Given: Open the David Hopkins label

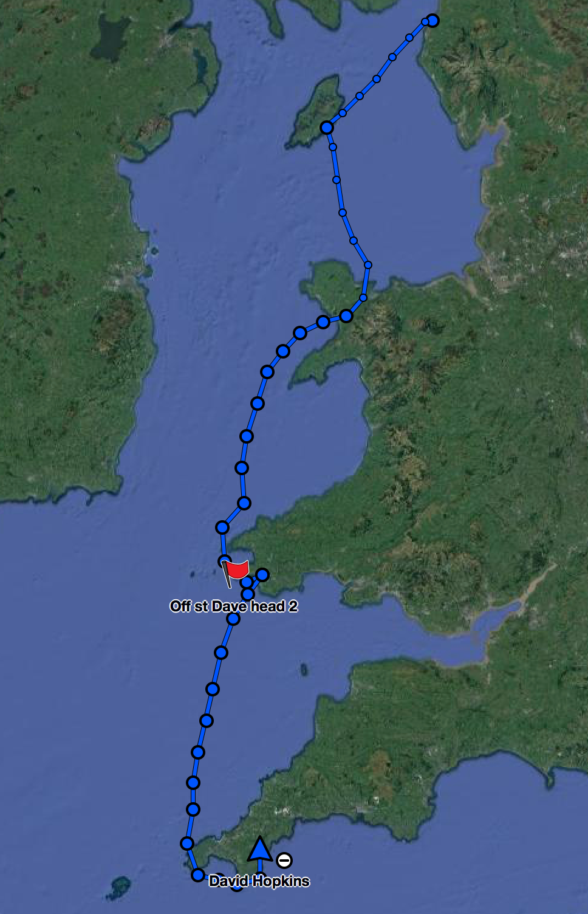Looking at the screenshot, I should pyautogui.click(x=259, y=881).
